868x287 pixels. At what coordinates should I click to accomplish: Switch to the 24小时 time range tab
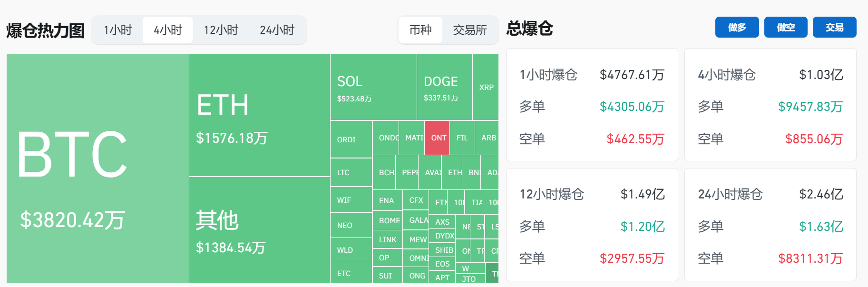[277, 30]
